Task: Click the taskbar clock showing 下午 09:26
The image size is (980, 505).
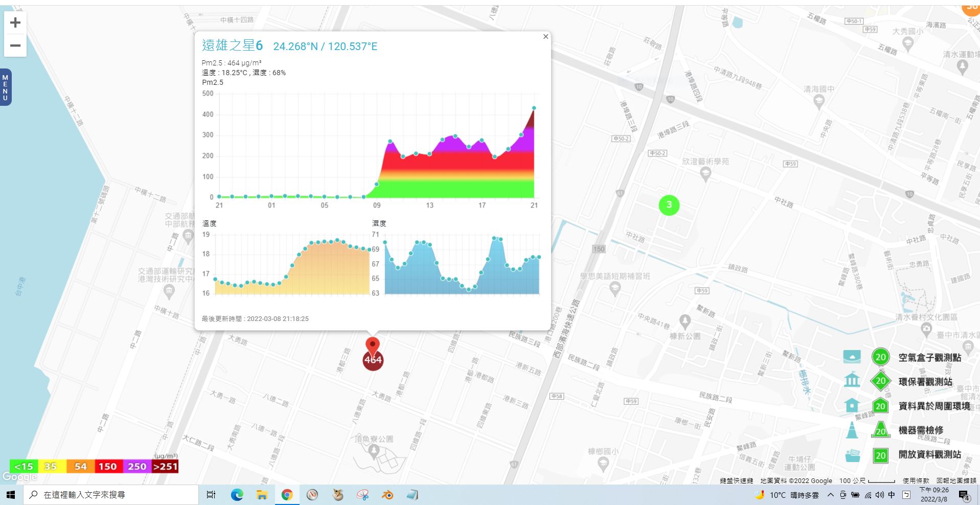Action: click(x=934, y=495)
